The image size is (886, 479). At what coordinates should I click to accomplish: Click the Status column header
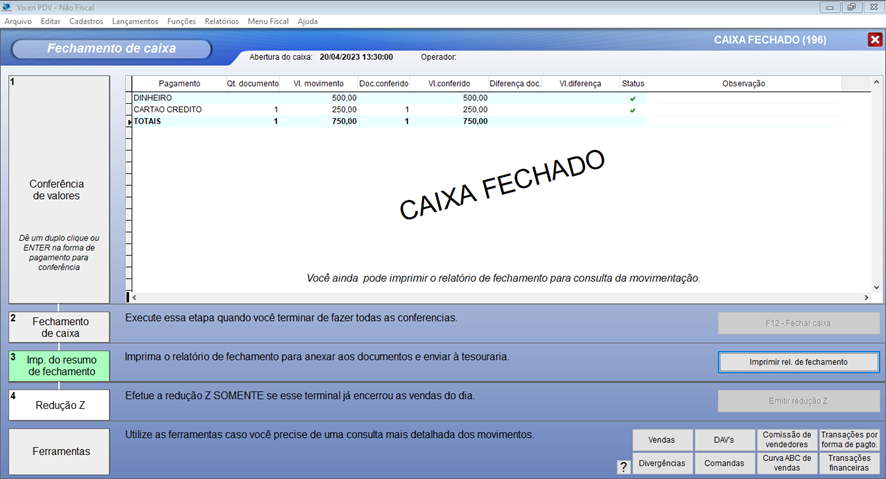point(633,84)
